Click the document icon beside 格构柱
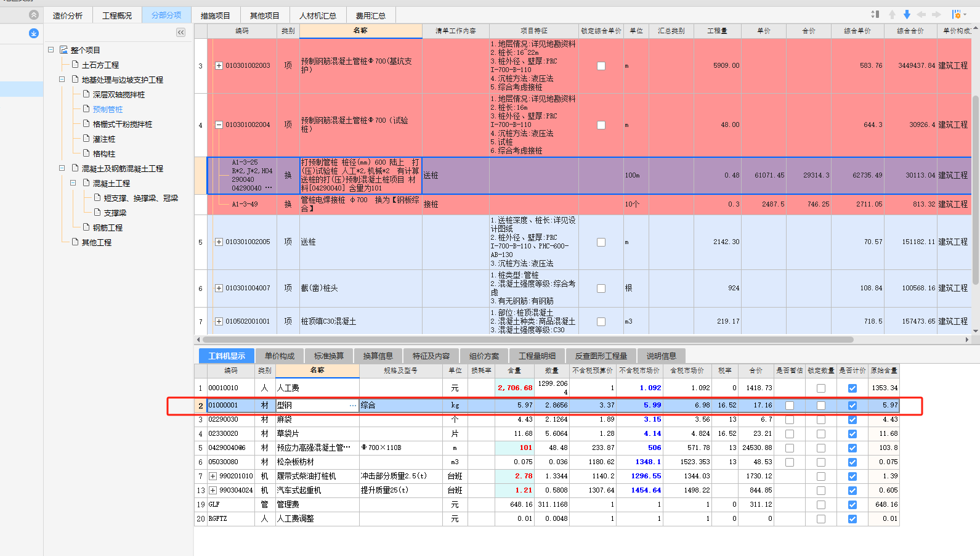 tap(86, 153)
